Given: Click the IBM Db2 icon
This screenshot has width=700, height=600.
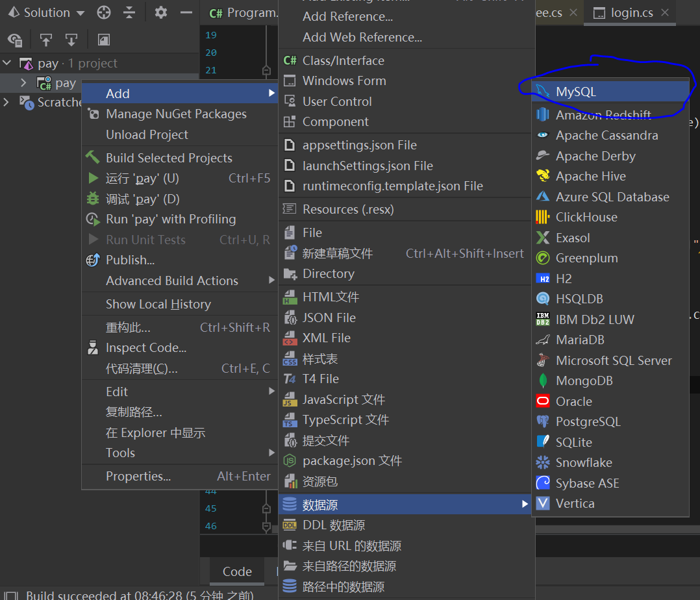Looking at the screenshot, I should tap(542, 319).
